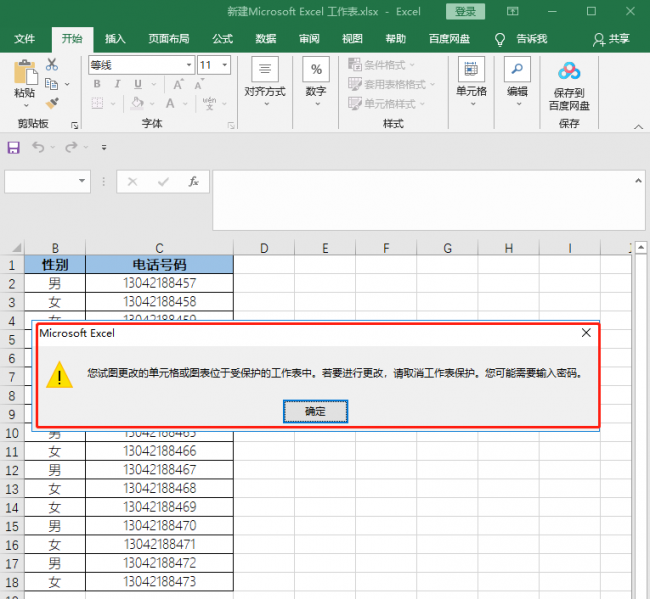Viewport: 650px width, 599px height.
Task: Click the Paste clipboard icon
Action: coord(25,73)
